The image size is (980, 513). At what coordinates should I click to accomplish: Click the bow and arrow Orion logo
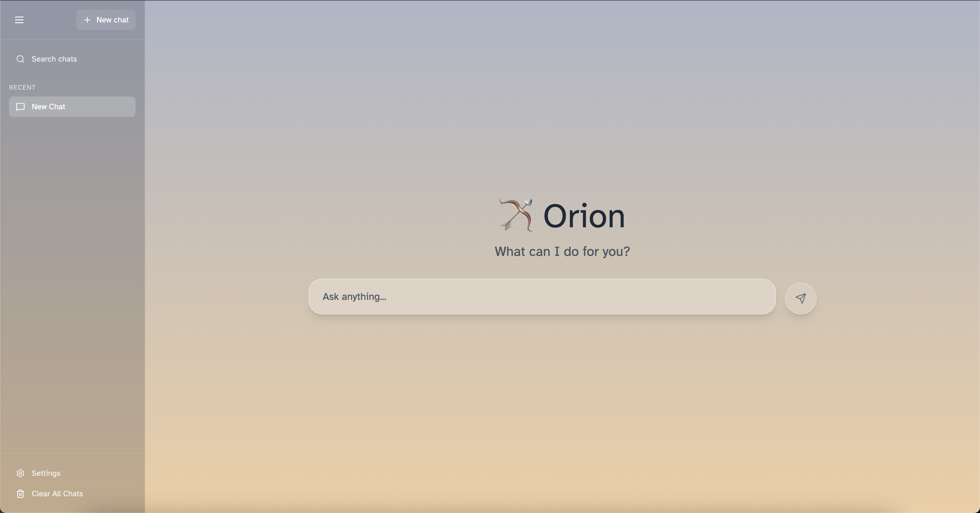tap(516, 215)
